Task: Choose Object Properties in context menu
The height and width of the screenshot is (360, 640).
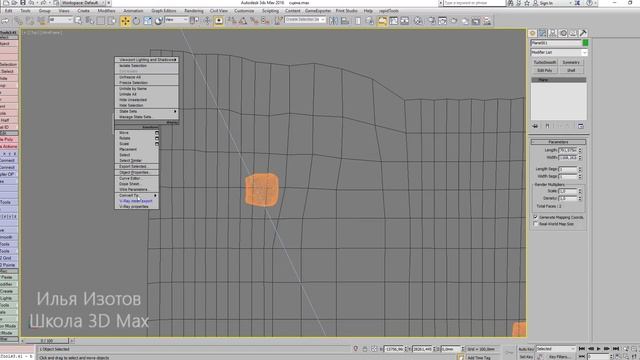Action: (x=137, y=173)
